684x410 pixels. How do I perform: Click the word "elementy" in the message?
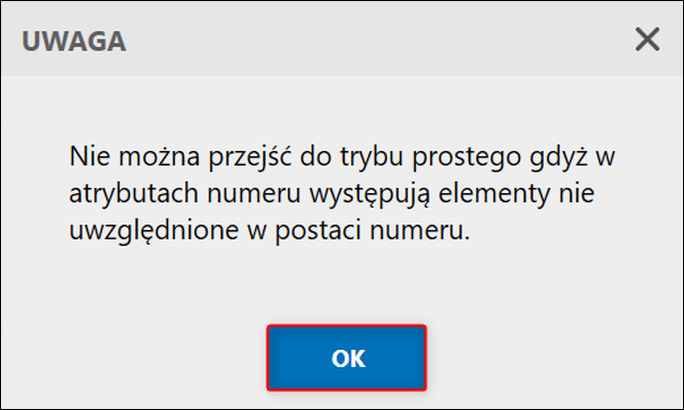coord(494,195)
